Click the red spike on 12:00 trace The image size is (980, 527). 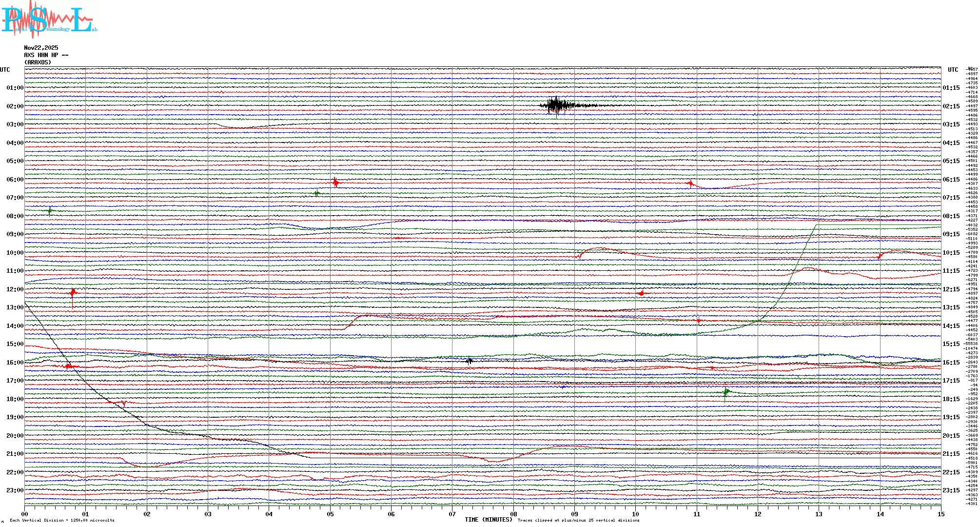[x=73, y=293]
